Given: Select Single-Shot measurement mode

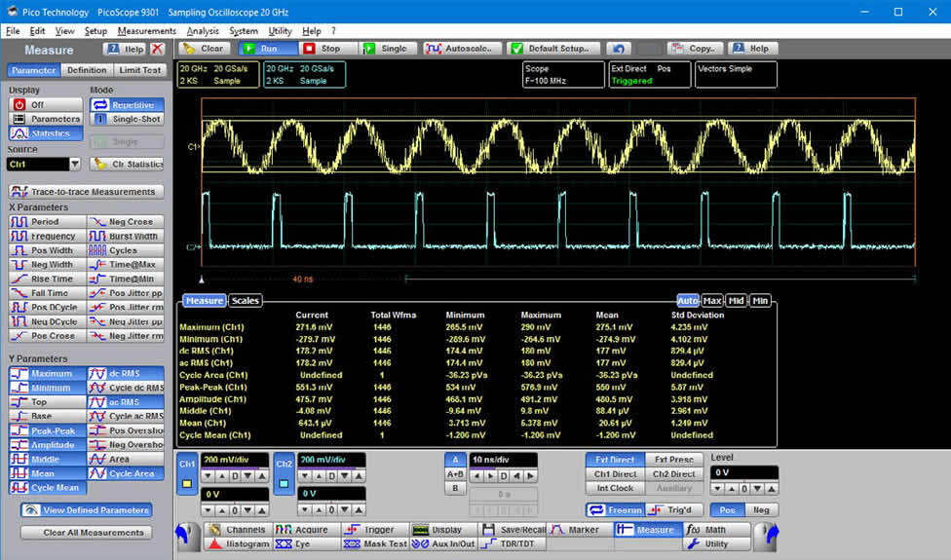Looking at the screenshot, I should tap(128, 119).
